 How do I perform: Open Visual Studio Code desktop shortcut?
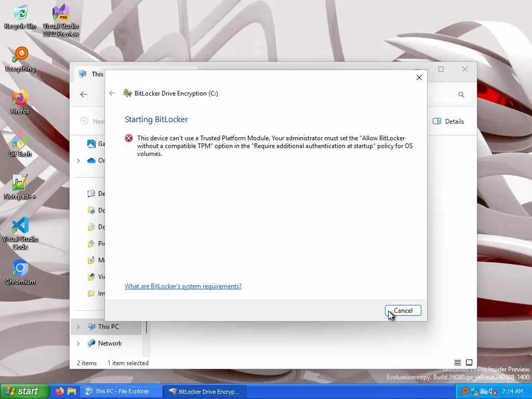click(x=20, y=233)
